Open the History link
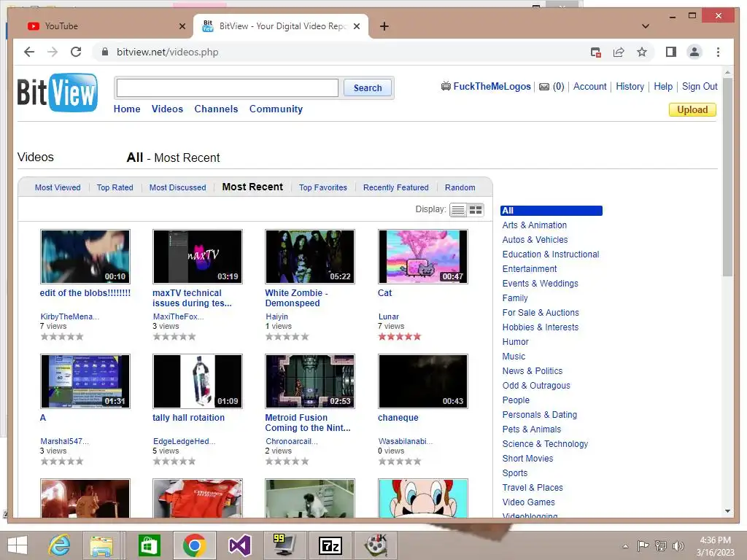This screenshot has width=747, height=560. [x=630, y=87]
